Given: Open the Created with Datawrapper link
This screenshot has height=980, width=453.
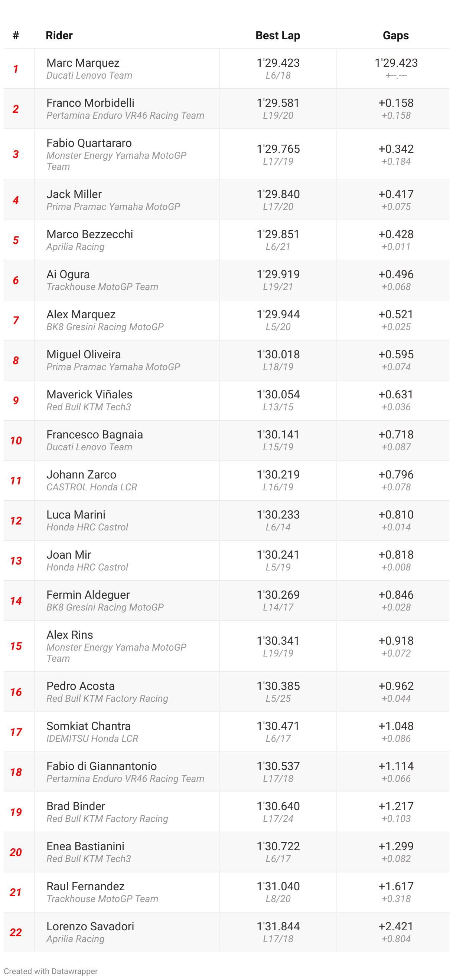Looking at the screenshot, I should pyautogui.click(x=50, y=971).
